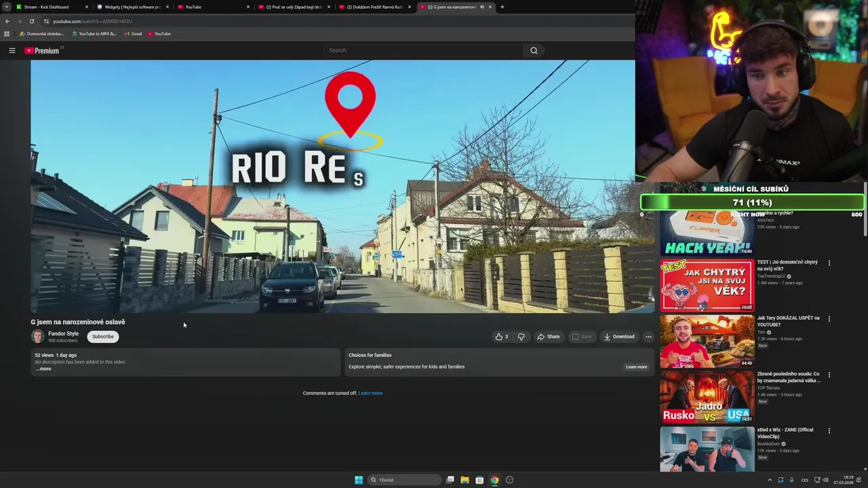This screenshot has height=488, width=868.
Task: Open options menu for Zbraně posledního soudu video
Action: pos(829,374)
